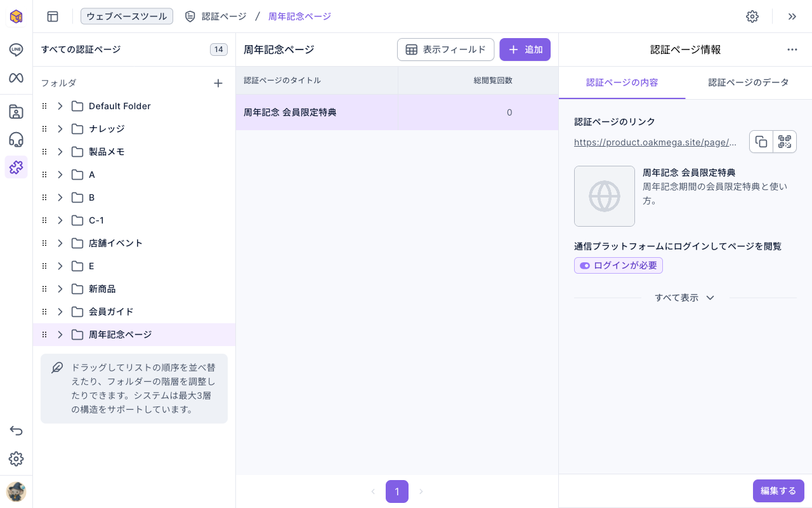Go to page 1 in pagination
The height and width of the screenshot is (508, 812).
pos(397,491)
